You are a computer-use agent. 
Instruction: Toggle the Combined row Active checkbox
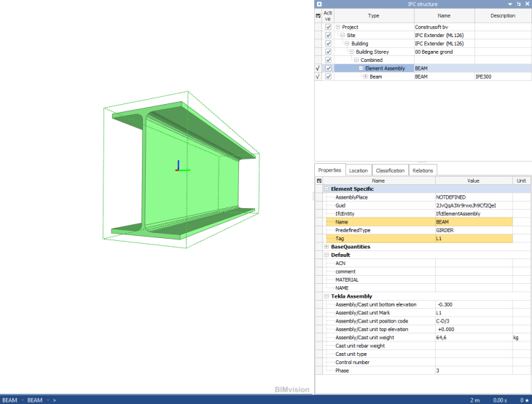click(x=328, y=60)
